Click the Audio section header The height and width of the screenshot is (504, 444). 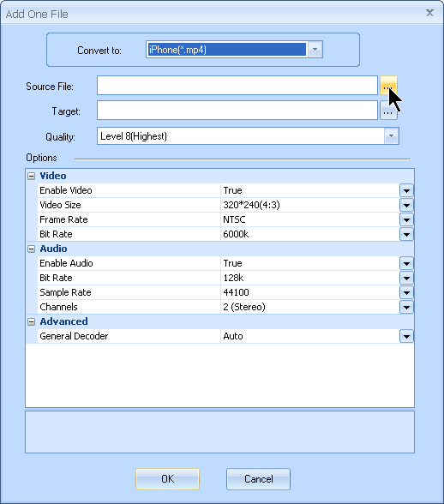(53, 249)
